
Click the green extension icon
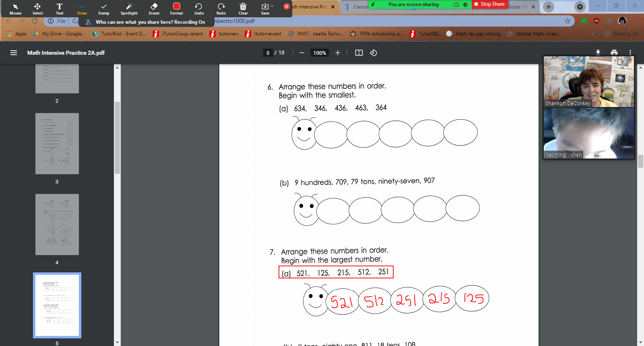pos(584,21)
